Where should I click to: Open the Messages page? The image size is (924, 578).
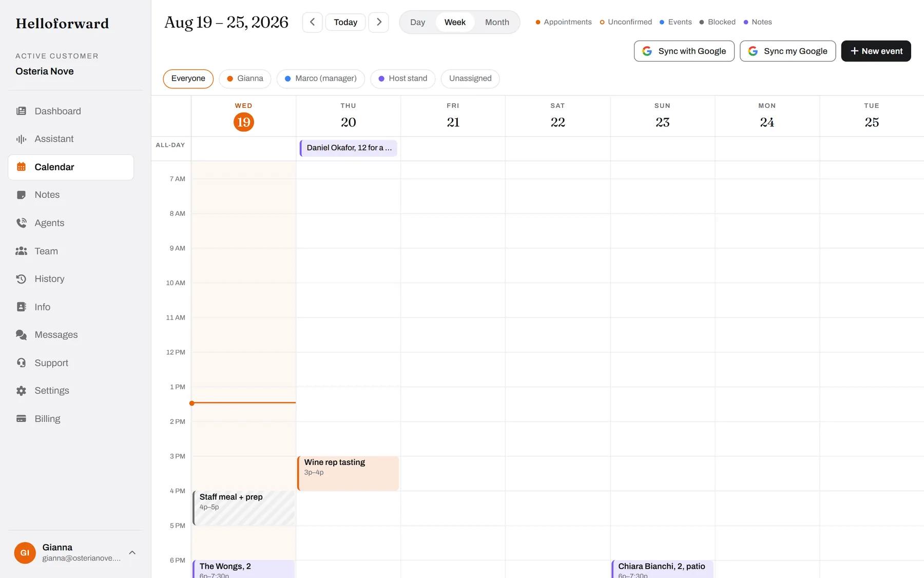tap(71, 335)
